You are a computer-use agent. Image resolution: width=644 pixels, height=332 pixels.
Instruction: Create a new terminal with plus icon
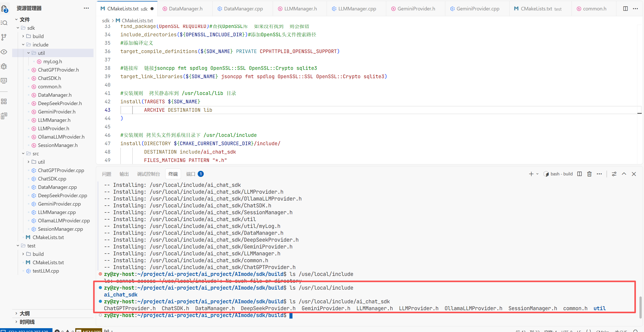click(531, 174)
